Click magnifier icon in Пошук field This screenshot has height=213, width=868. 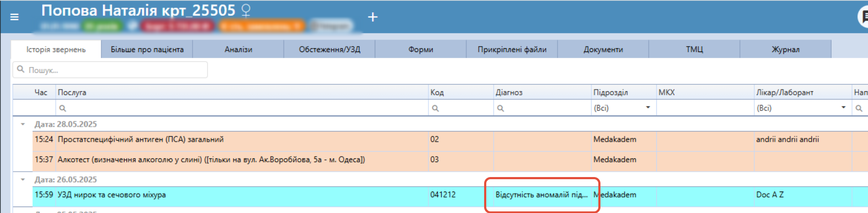click(x=21, y=70)
